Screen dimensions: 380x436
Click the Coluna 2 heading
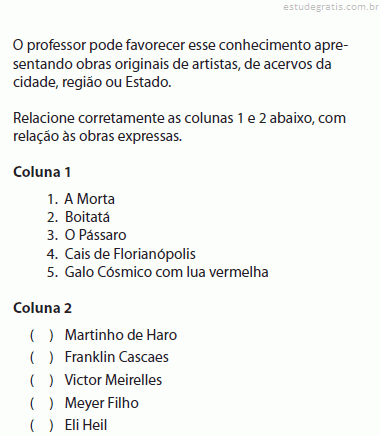coord(42,308)
